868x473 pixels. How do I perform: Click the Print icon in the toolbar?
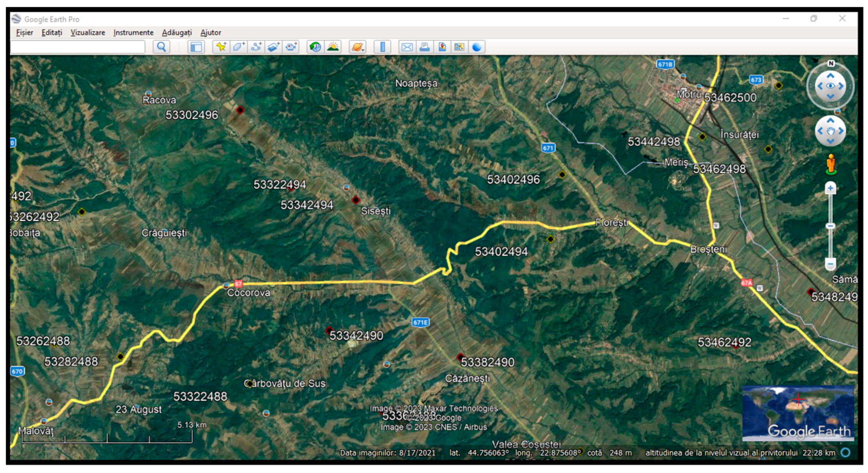[x=424, y=47]
